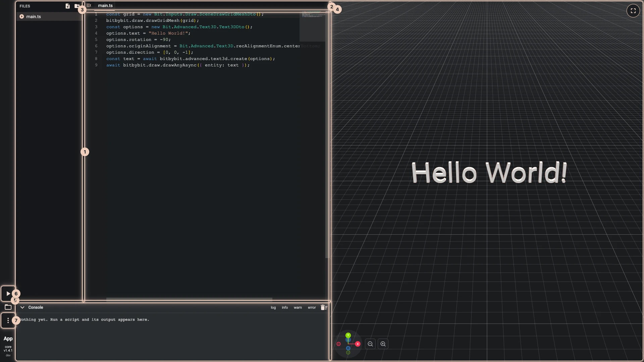Create a new file in FILES panel
This screenshot has width=644, height=362.
pos(67,6)
